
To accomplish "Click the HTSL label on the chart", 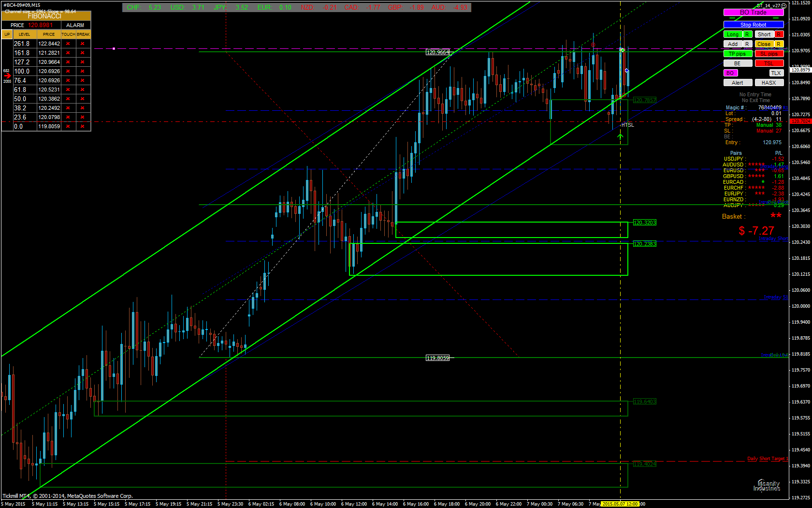I will pyautogui.click(x=628, y=125).
